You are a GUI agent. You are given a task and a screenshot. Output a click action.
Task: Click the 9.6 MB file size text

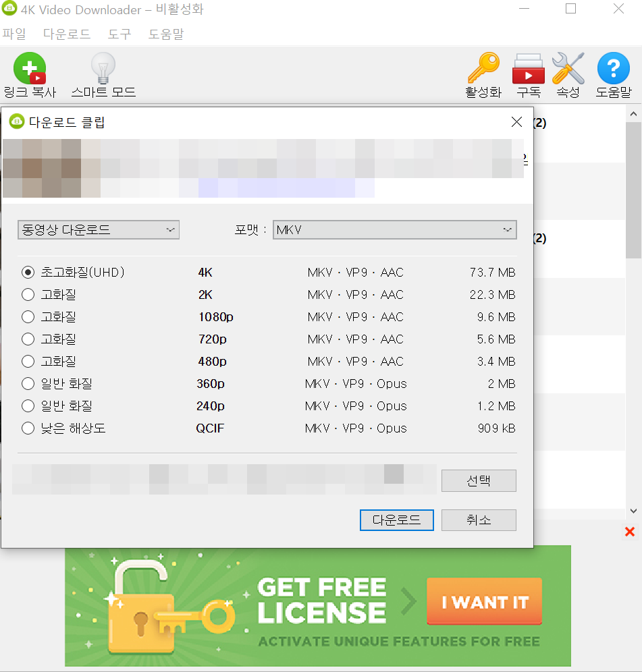[x=496, y=316]
